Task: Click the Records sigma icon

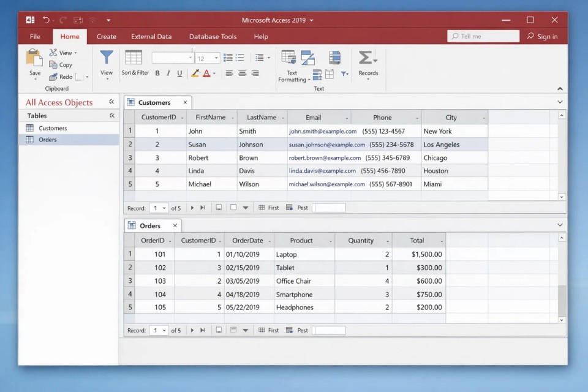Action: (367, 58)
